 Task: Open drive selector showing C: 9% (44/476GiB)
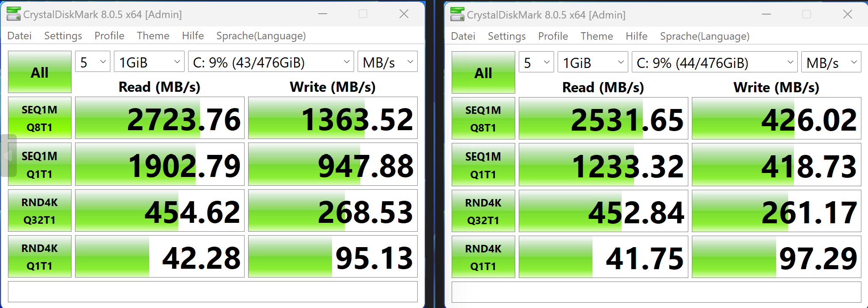click(715, 62)
